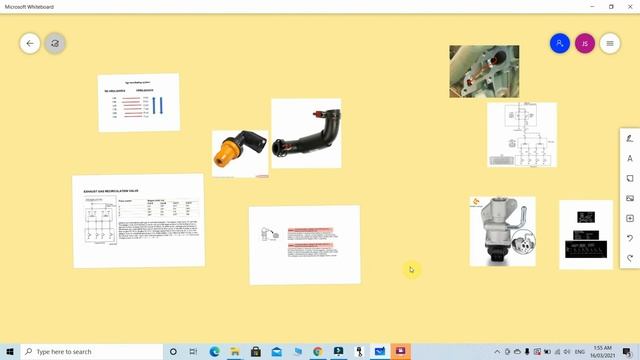This screenshot has width=640, height=360.
Task: Select the inking pen tool
Action: tap(630, 139)
